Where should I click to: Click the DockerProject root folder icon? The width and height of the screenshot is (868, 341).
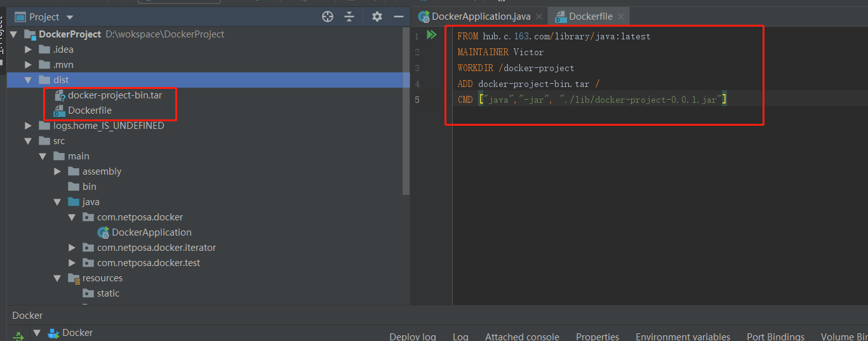[30, 34]
